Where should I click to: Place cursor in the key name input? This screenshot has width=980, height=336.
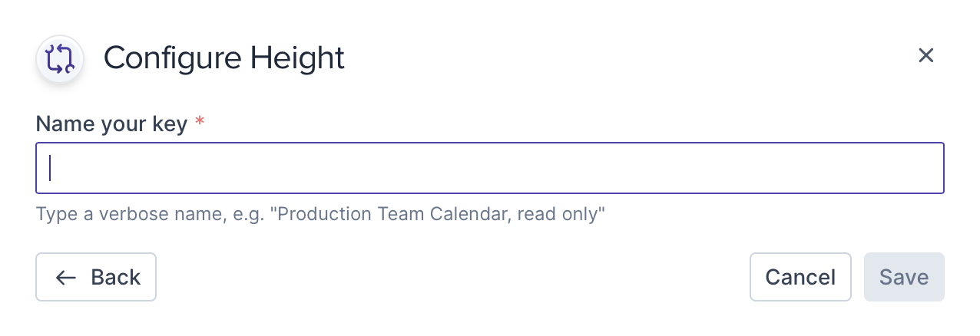point(490,168)
